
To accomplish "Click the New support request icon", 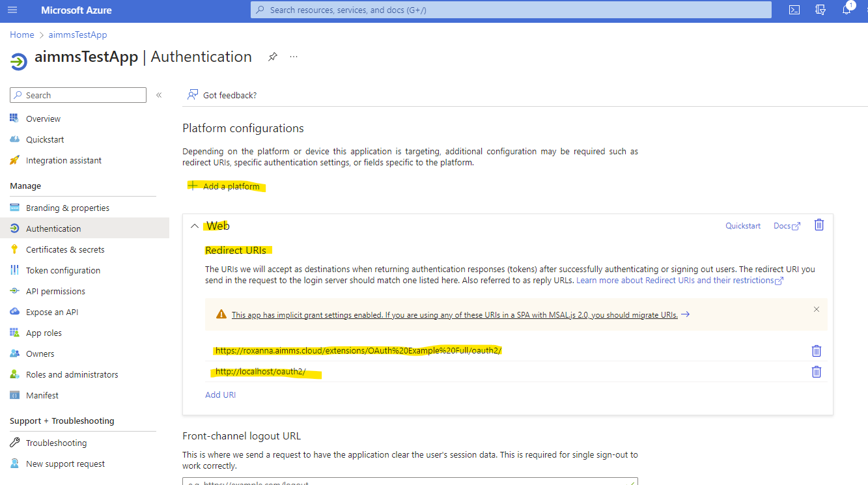I will [x=14, y=464].
